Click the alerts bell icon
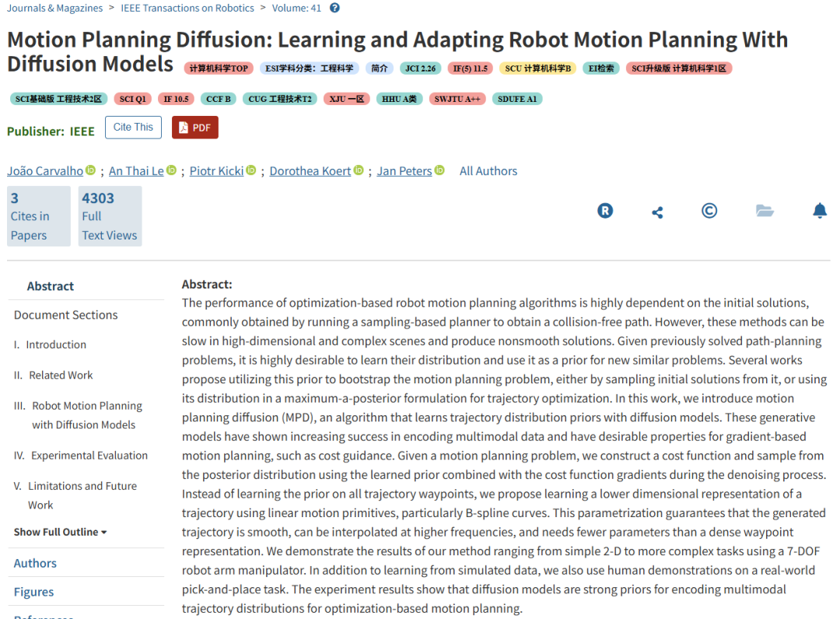840x619 pixels. (820, 211)
